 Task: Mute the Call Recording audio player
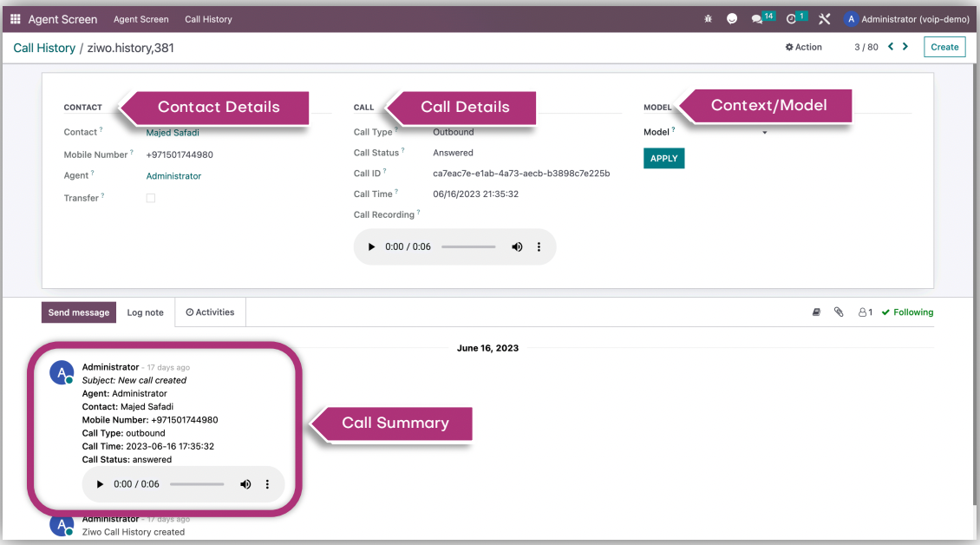coord(517,246)
